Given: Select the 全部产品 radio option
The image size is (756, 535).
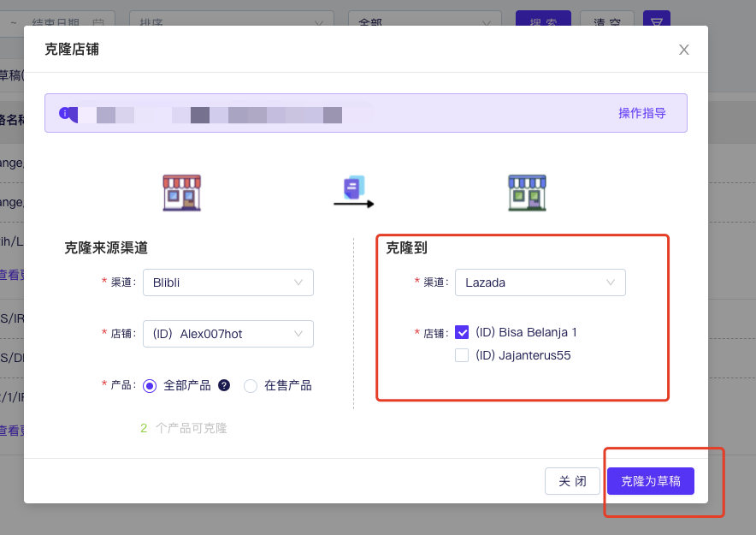Looking at the screenshot, I should tap(150, 386).
